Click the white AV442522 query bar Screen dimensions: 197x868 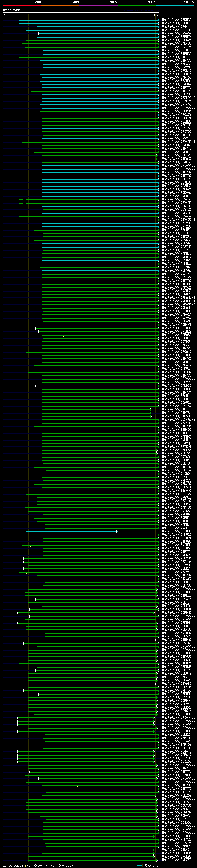pos(81,12)
